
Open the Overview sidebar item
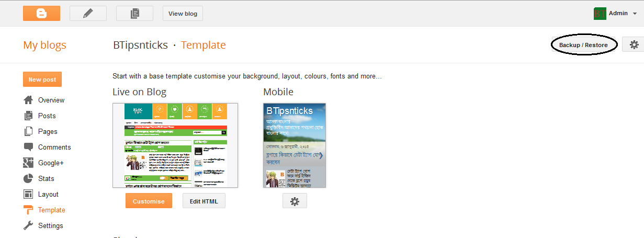click(51, 100)
